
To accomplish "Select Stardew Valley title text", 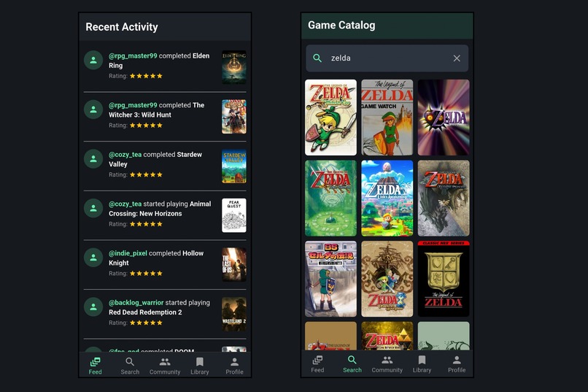I will tap(155, 159).
